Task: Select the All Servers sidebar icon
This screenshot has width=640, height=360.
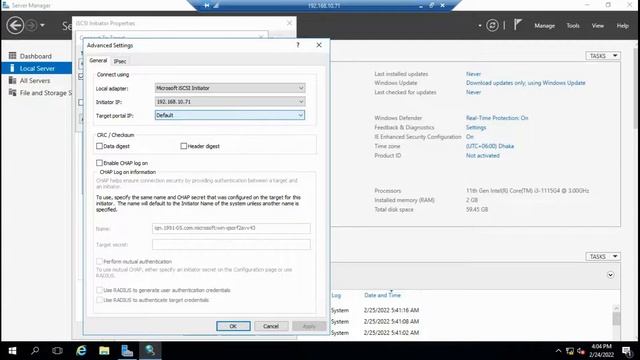Action: click(13, 80)
